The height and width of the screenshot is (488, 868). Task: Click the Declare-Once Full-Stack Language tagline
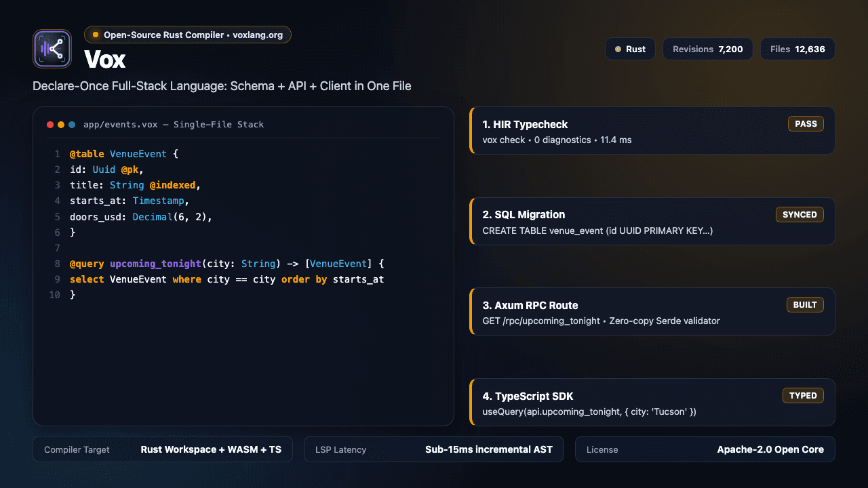pyautogui.click(x=222, y=86)
